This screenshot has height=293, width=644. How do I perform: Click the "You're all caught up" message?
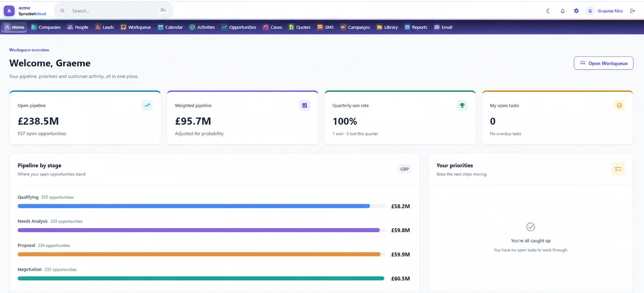tap(531, 241)
